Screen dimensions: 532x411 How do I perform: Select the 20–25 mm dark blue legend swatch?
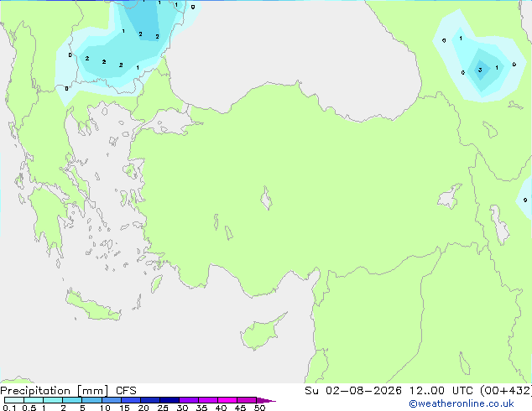[x=150, y=400]
